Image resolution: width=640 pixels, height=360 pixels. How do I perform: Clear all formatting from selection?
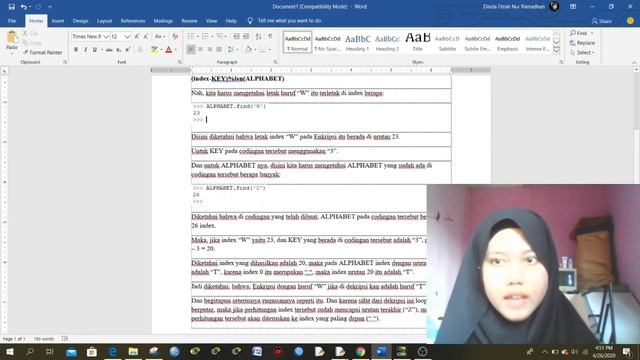175,36
